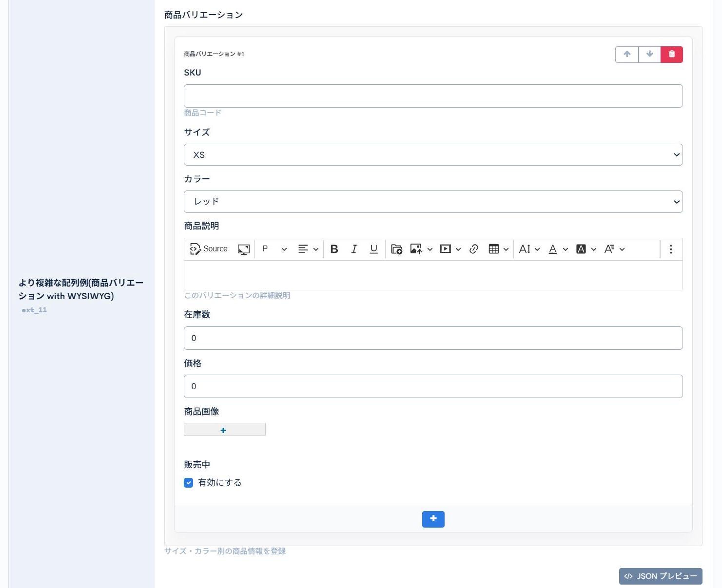The width and height of the screenshot is (722, 588).
Task: Open the サイズ dropdown showing XS
Action: point(433,154)
